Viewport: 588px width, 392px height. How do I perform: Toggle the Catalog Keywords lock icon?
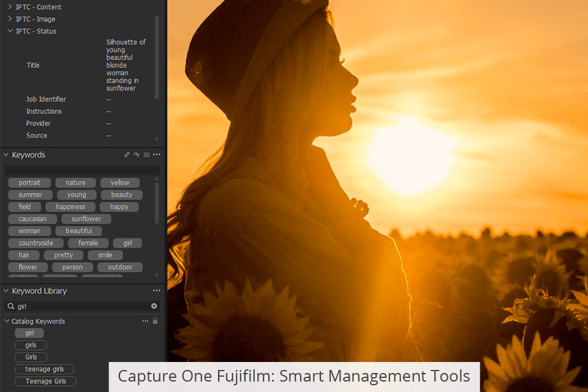[155, 321]
